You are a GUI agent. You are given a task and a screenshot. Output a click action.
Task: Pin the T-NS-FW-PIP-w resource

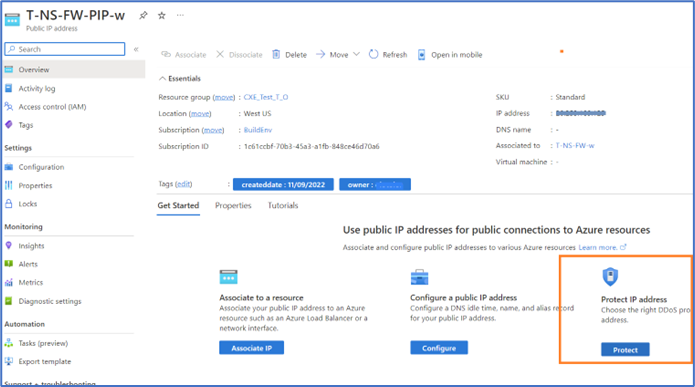click(x=143, y=16)
